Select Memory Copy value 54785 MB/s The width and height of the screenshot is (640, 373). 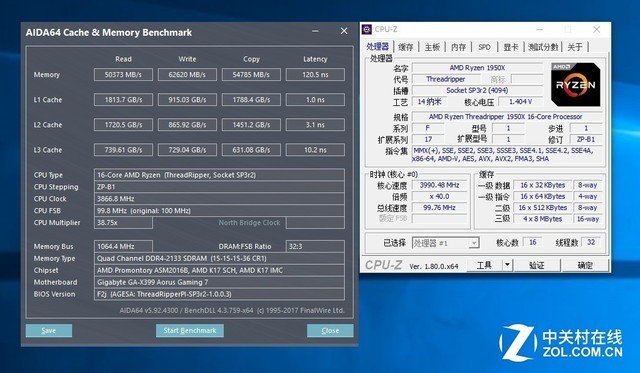tap(251, 75)
